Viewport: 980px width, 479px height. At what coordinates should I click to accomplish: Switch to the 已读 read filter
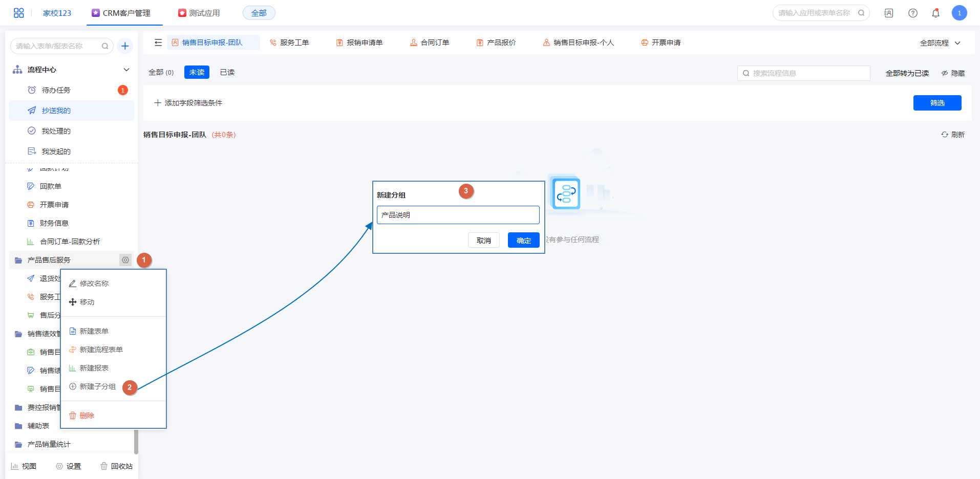(x=227, y=72)
